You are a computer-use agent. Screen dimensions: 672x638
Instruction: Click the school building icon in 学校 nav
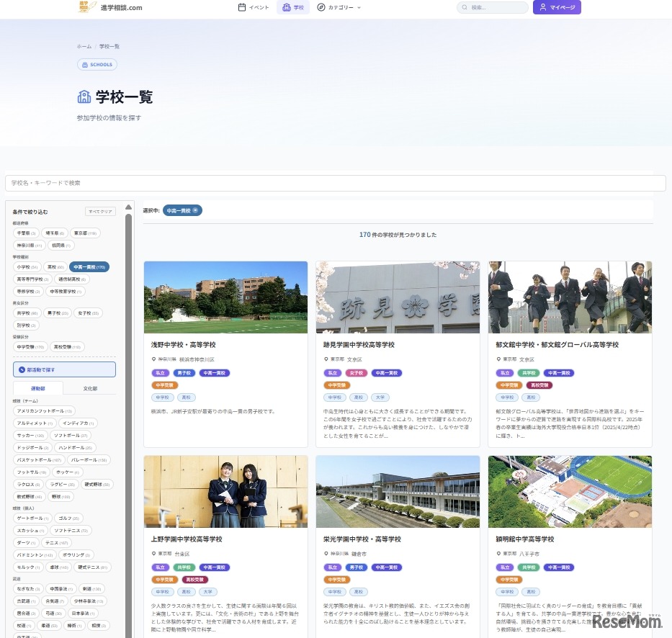pos(286,7)
